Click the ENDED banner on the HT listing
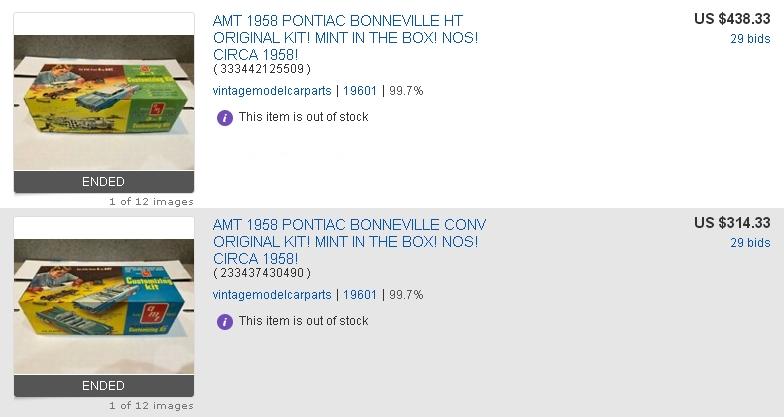 click(x=104, y=182)
